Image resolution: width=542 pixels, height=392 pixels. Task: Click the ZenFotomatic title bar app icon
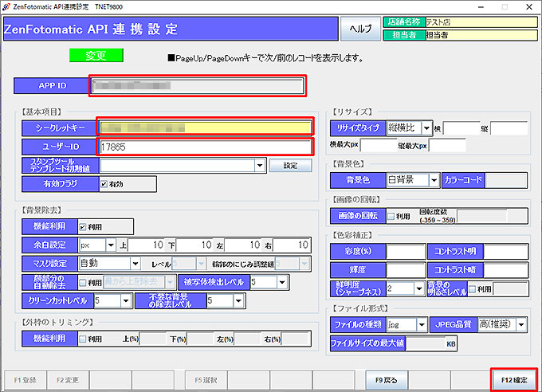6,6
